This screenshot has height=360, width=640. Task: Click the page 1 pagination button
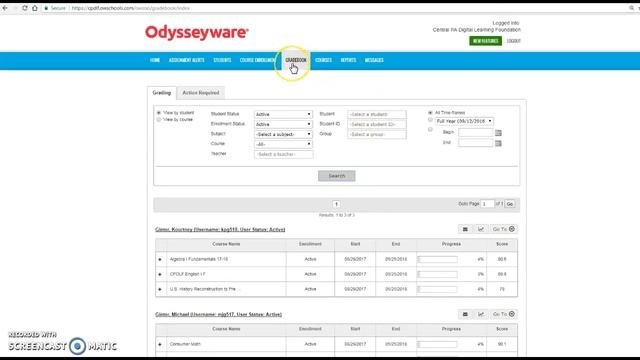point(336,204)
